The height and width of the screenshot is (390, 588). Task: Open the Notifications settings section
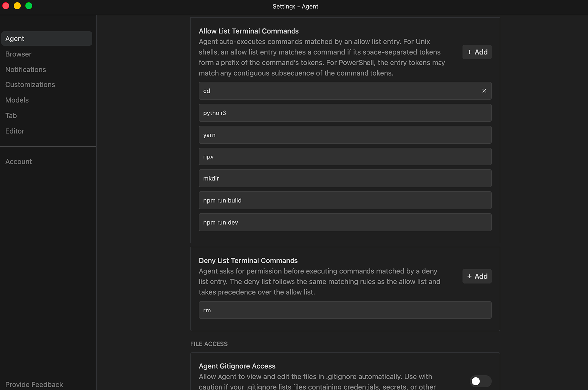coord(26,70)
